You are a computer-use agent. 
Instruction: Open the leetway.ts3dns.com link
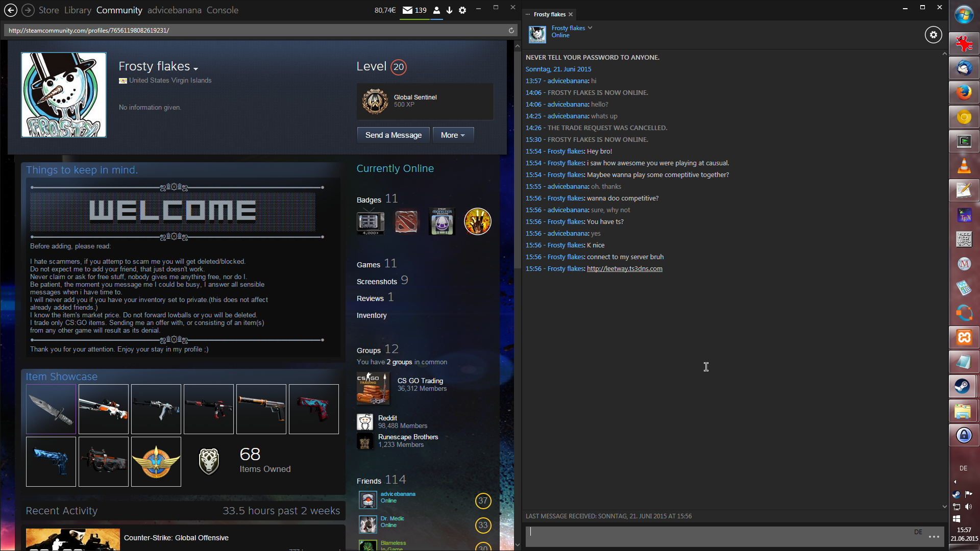(624, 269)
